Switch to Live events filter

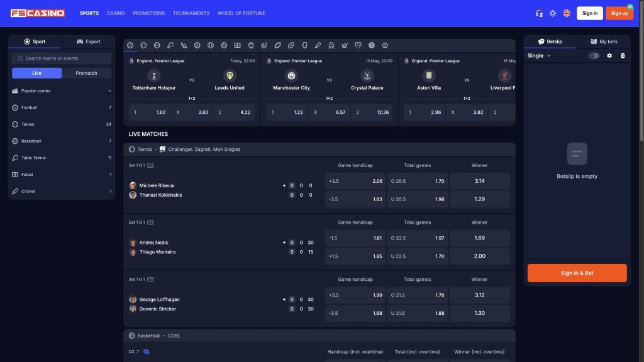pyautogui.click(x=36, y=73)
